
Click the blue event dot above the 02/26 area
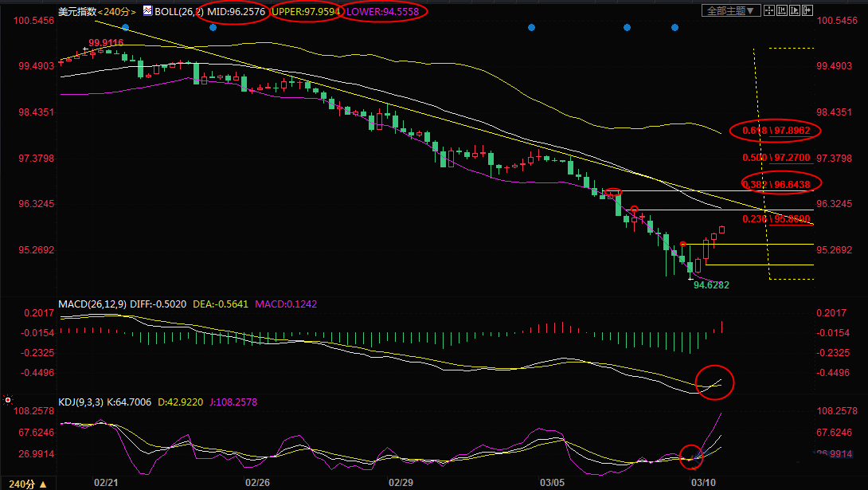pyautogui.click(x=213, y=28)
